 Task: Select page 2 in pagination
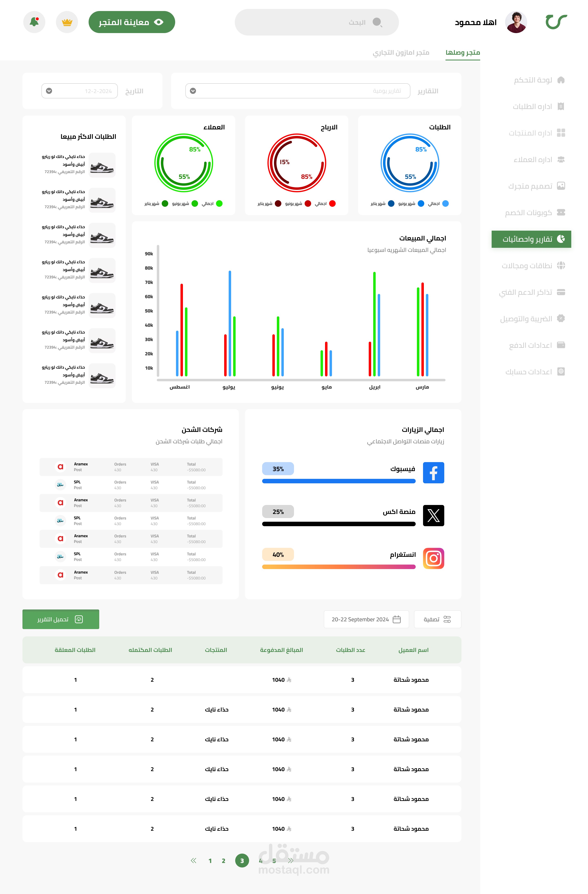coord(224,861)
